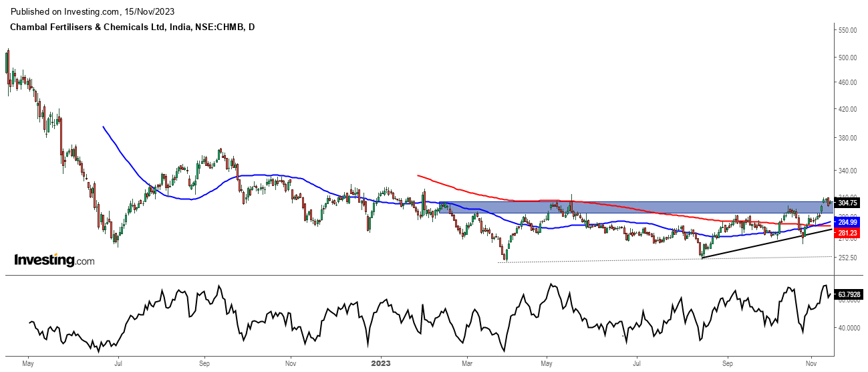Click the Published on Investing.com text
Viewport: 868px width, 372px height.
[x=90, y=12]
